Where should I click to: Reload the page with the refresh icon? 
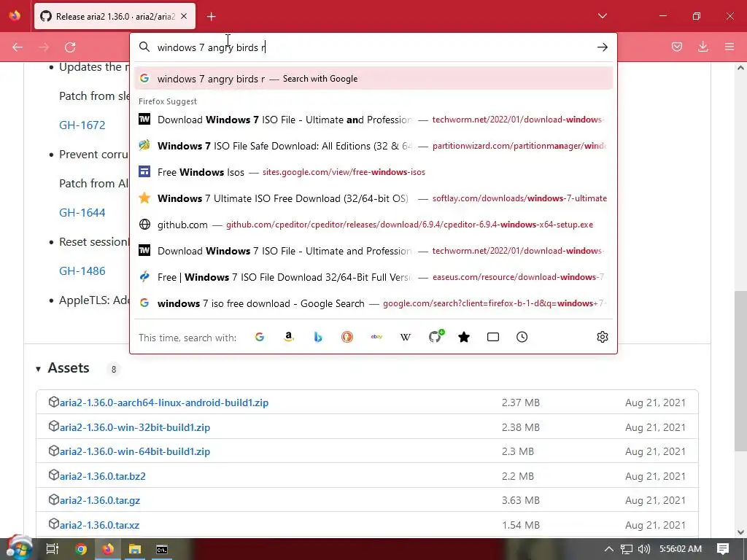[x=70, y=47]
